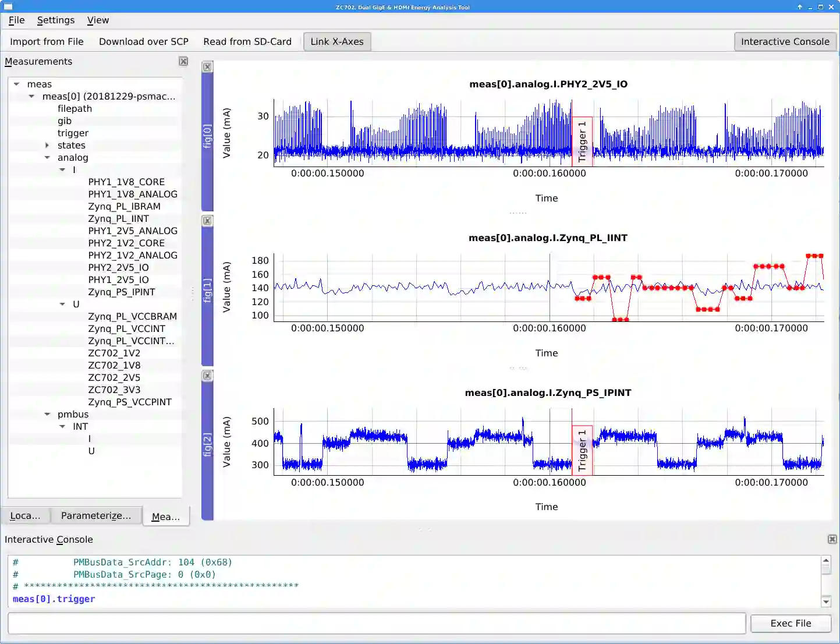Image resolution: width=840 pixels, height=644 pixels.
Task: Close the fig[2] plot panel
Action: tap(207, 376)
